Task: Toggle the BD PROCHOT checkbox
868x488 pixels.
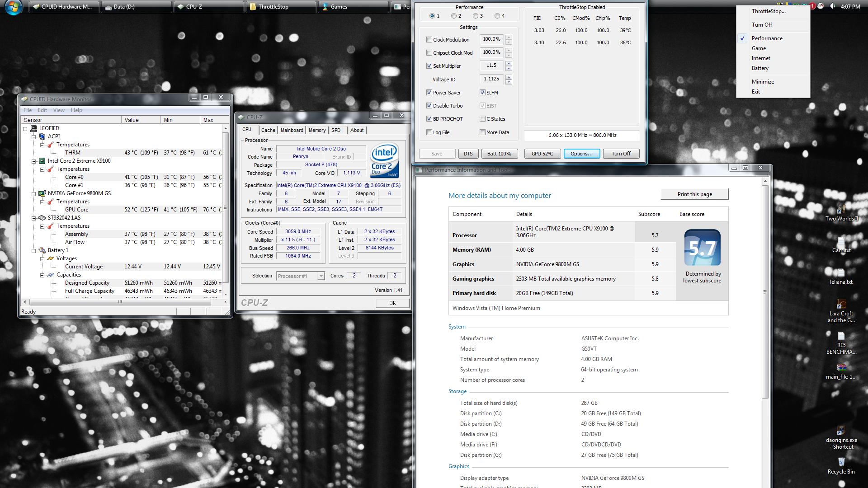Action: click(429, 119)
